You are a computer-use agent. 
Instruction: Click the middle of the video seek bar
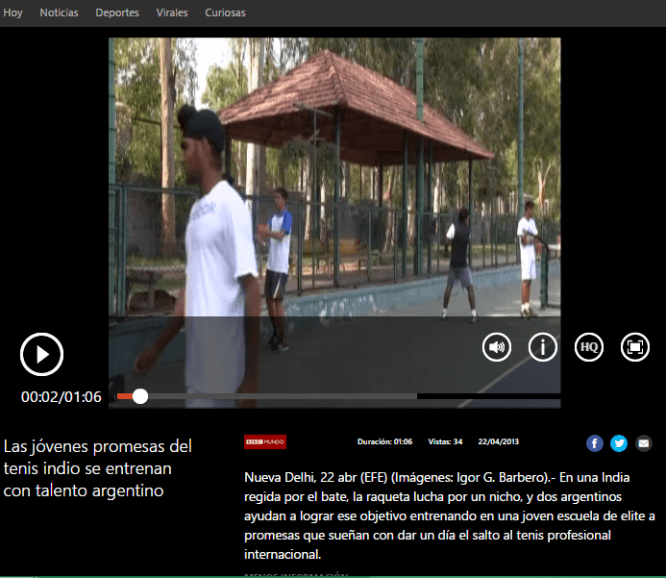click(338, 397)
